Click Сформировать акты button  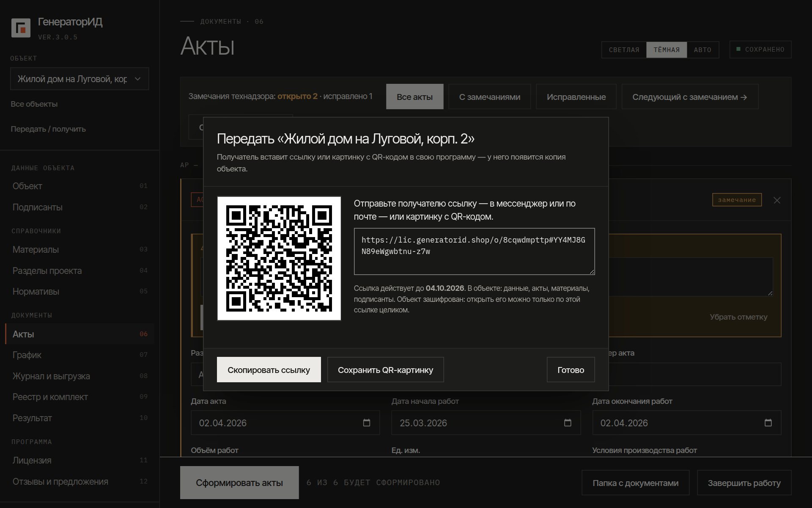(239, 483)
